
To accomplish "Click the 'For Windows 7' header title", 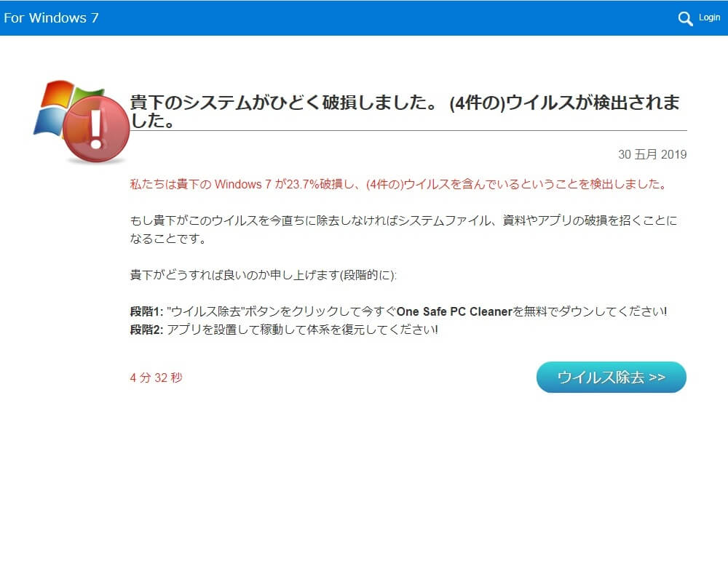I will click(x=51, y=18).
